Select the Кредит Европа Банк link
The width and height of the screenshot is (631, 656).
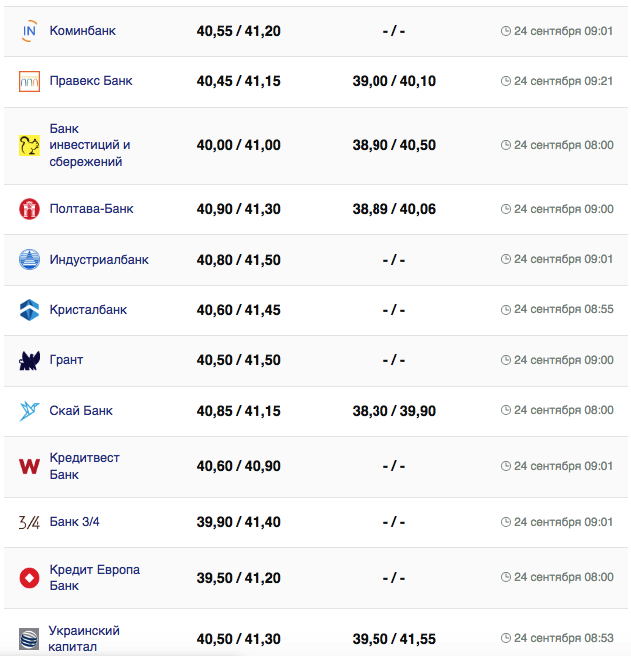click(94, 577)
